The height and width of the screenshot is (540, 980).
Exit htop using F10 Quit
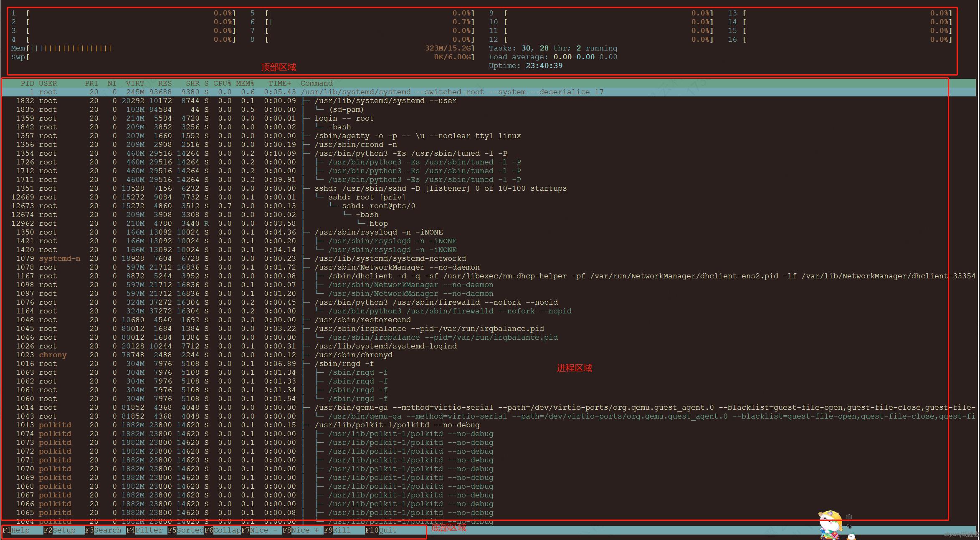381,530
